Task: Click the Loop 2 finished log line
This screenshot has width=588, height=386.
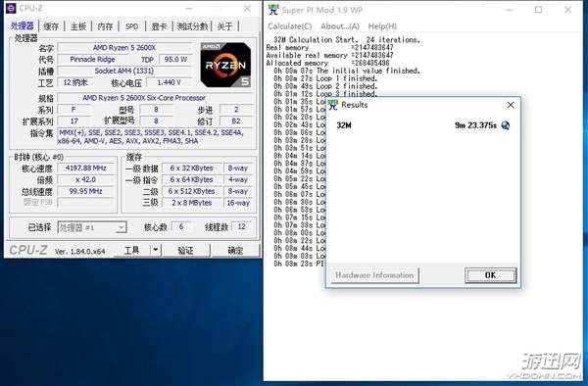Action: [325, 86]
